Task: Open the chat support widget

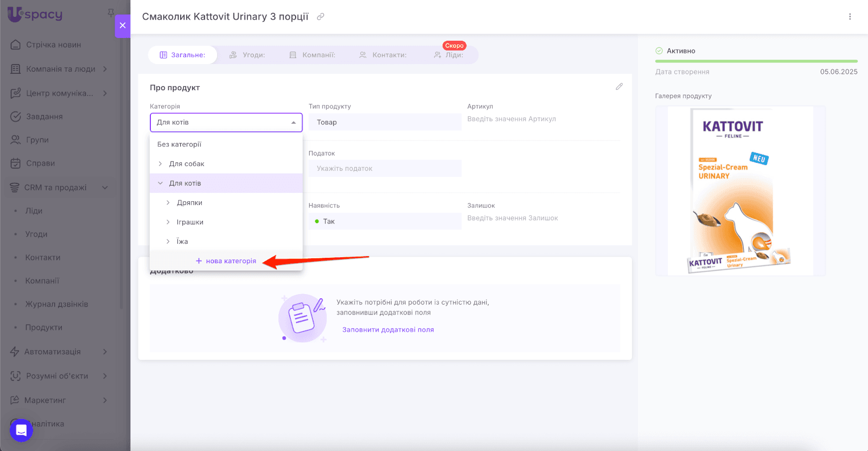Action: 21,430
